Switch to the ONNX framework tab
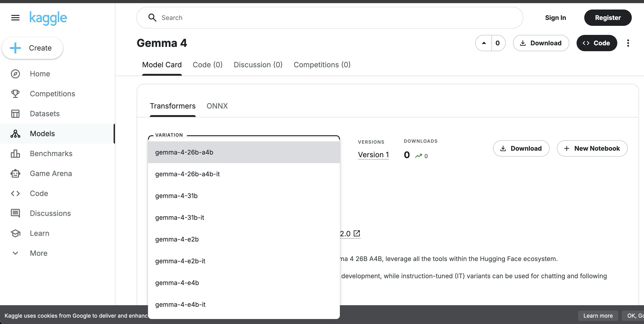This screenshot has height=324, width=644. pyautogui.click(x=217, y=106)
